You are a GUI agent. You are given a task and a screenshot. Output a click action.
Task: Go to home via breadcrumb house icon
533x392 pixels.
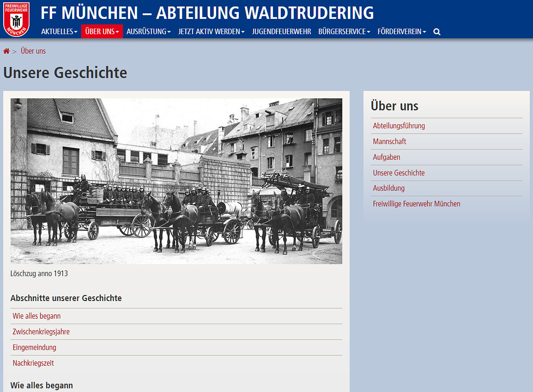click(6, 51)
